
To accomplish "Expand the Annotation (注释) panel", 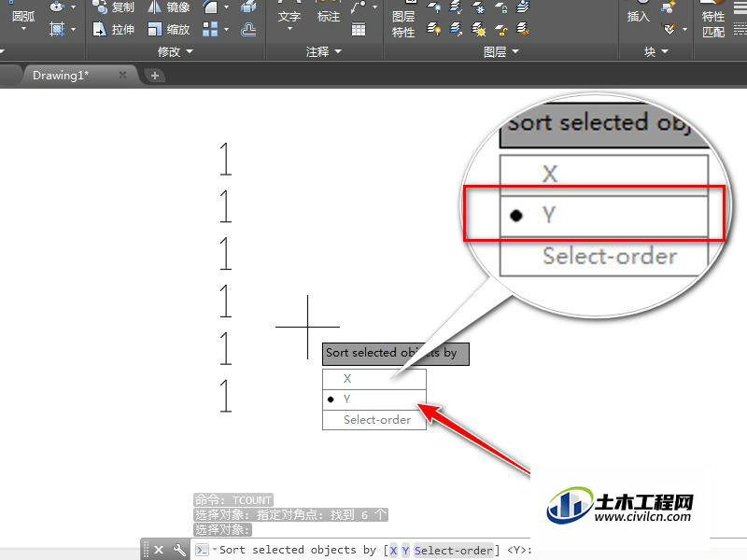I will (324, 51).
